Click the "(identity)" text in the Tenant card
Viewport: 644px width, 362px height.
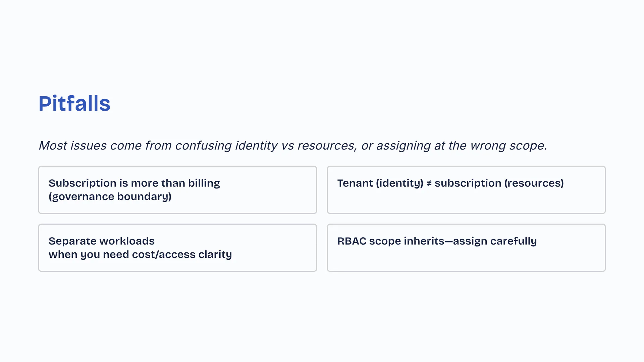399,183
